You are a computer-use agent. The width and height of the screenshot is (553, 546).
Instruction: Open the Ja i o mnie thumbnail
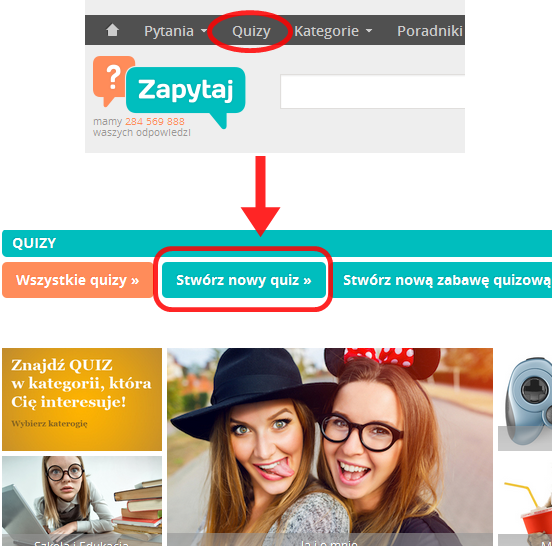pyautogui.click(x=330, y=447)
